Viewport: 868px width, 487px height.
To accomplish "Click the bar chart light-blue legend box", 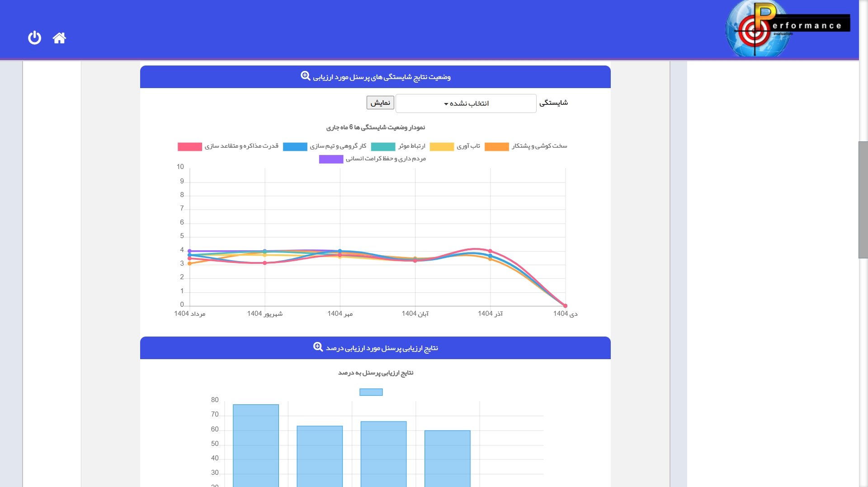I will [371, 392].
